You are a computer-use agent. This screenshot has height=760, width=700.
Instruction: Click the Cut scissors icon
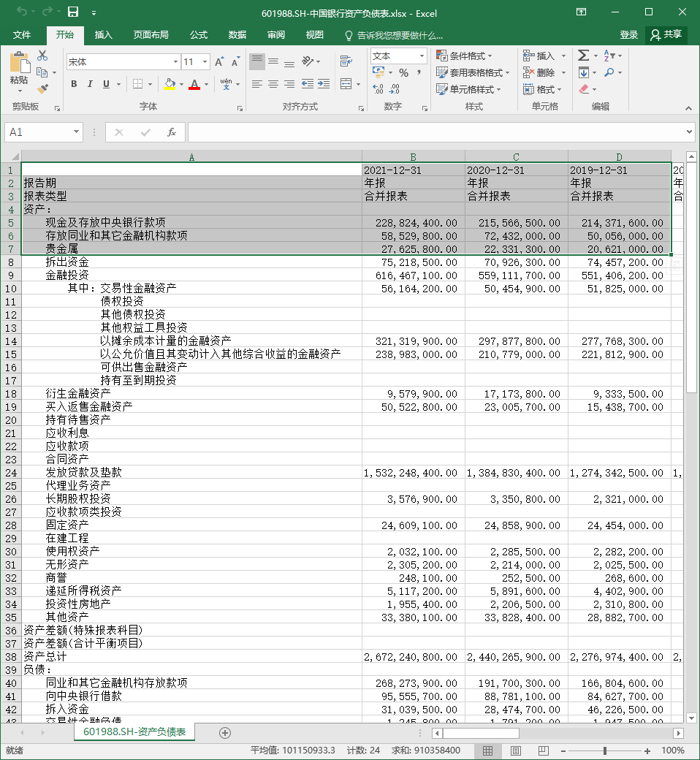tap(42, 56)
